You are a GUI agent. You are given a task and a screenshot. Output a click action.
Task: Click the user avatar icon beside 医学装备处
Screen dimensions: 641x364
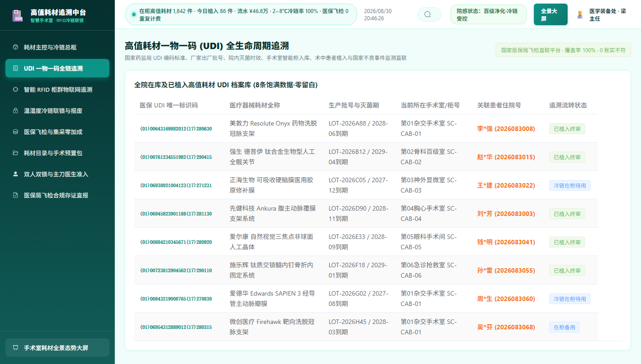580,14
